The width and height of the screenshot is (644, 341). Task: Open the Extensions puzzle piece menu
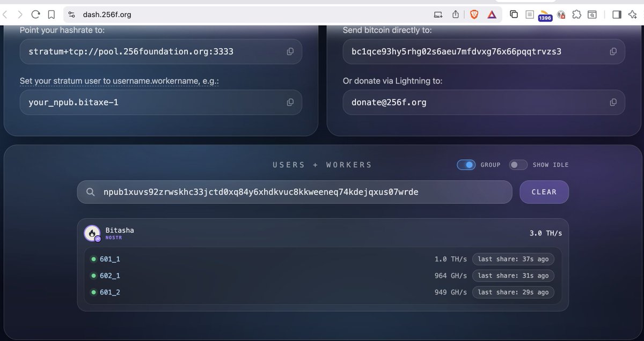(576, 14)
